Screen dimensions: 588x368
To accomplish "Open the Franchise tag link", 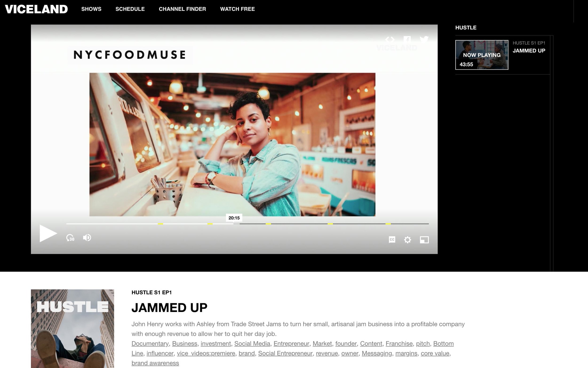I will pyautogui.click(x=399, y=344).
